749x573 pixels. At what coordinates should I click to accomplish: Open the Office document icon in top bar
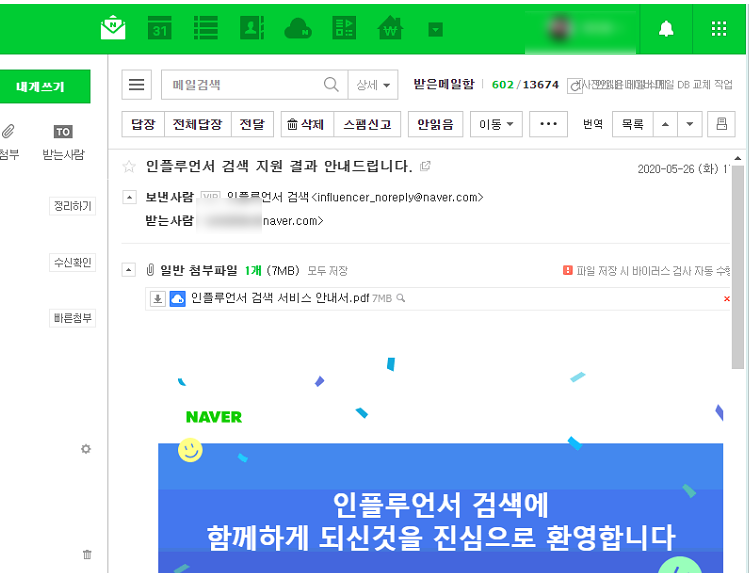344,28
